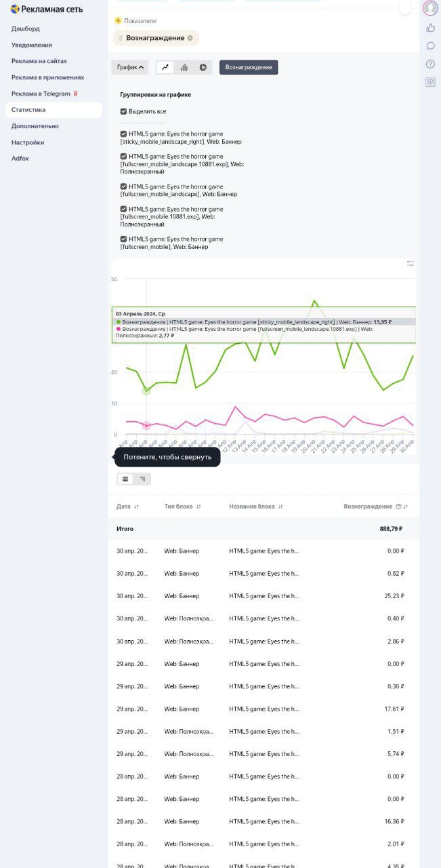441x868 pixels.
Task: Uncheck the sticky_mobile_landscape_right series checkbox
Action: (123, 134)
